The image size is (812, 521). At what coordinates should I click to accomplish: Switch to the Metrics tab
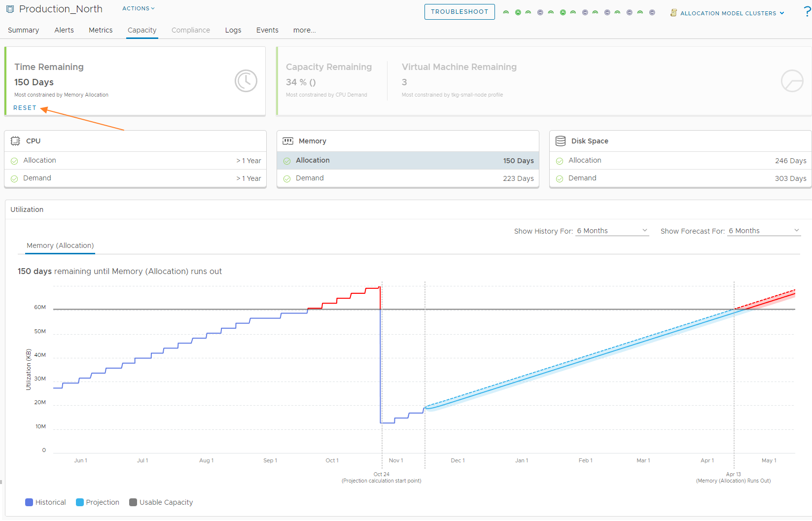101,30
